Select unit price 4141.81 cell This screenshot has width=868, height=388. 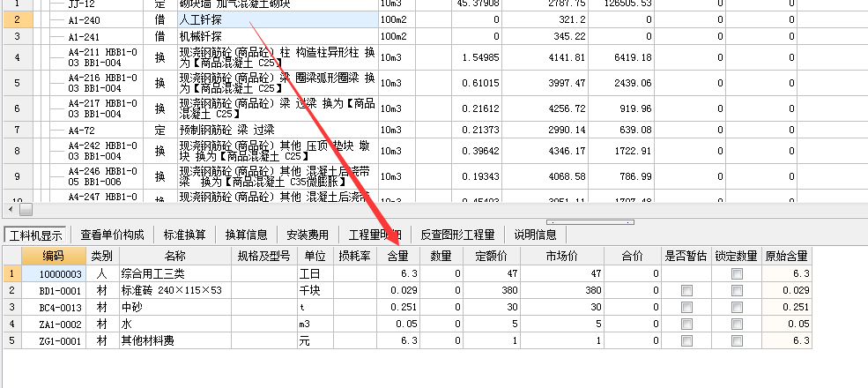pyautogui.click(x=545, y=57)
